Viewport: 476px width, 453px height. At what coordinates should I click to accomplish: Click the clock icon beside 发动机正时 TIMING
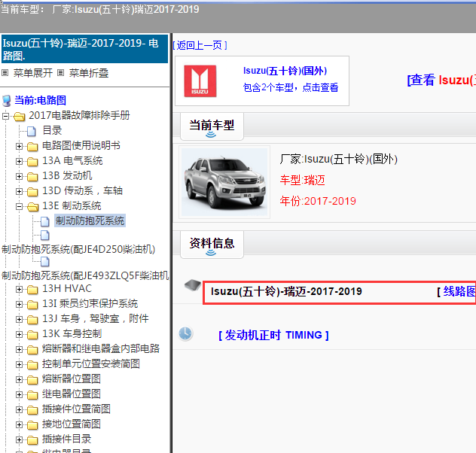(185, 333)
